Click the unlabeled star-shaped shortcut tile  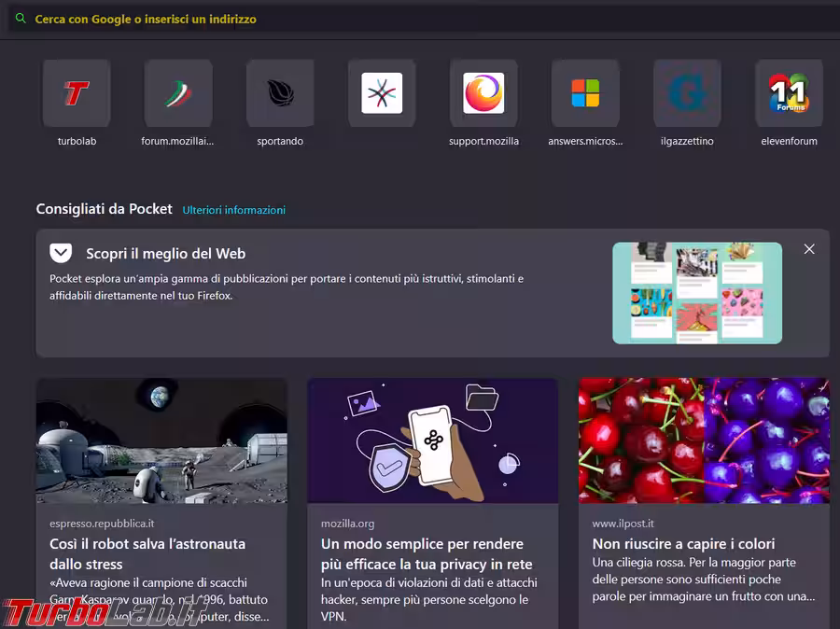(x=382, y=93)
